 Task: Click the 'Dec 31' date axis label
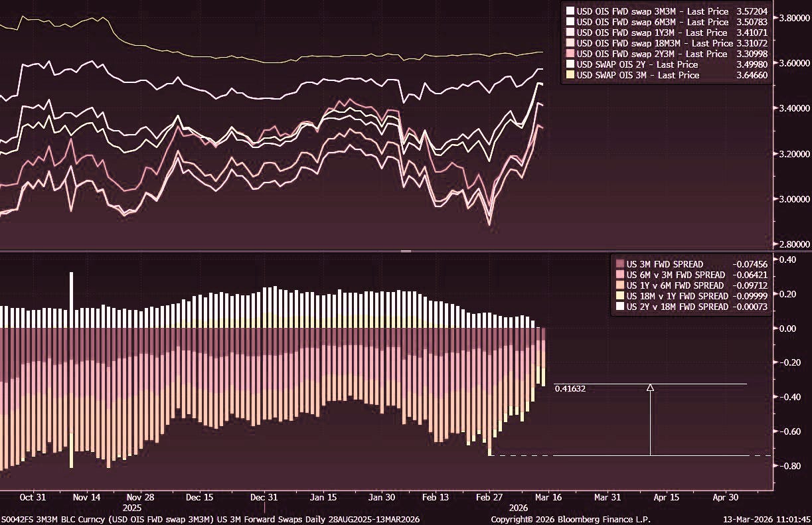[x=263, y=496]
